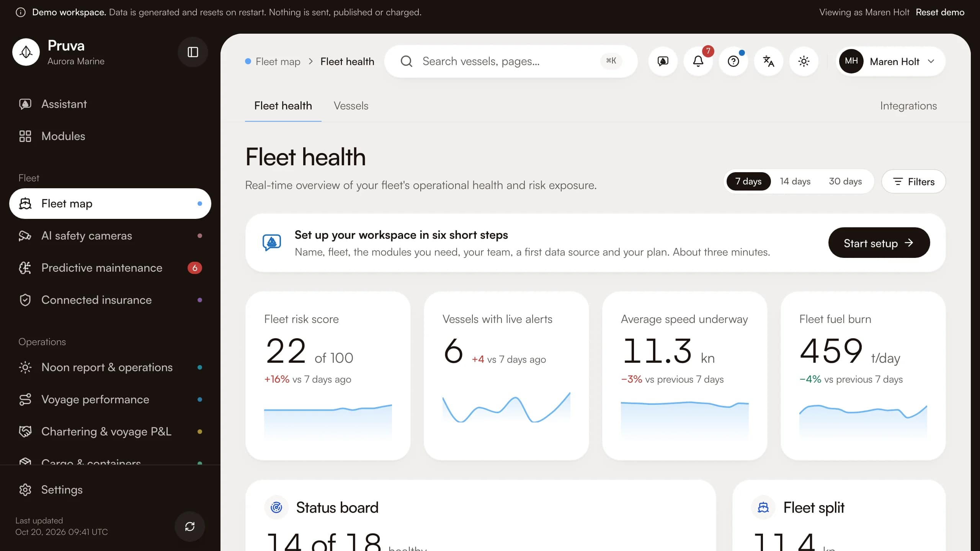Click the Start setup button

[879, 243]
